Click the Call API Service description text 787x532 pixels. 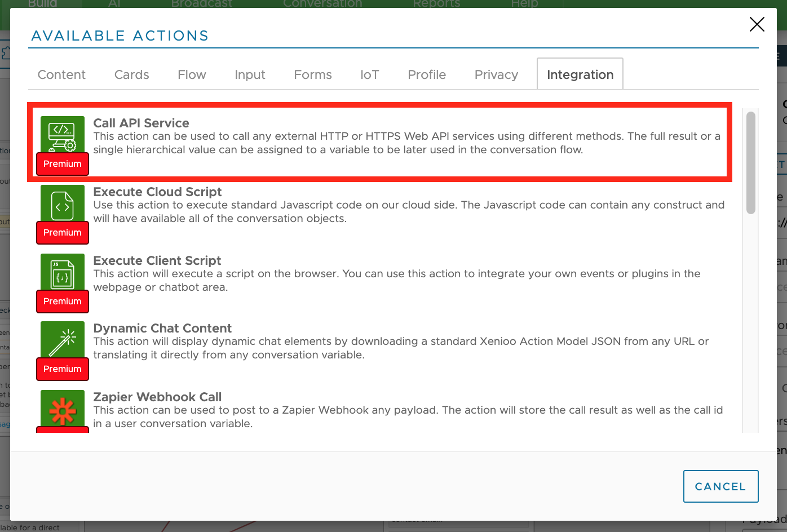pyautogui.click(x=406, y=143)
